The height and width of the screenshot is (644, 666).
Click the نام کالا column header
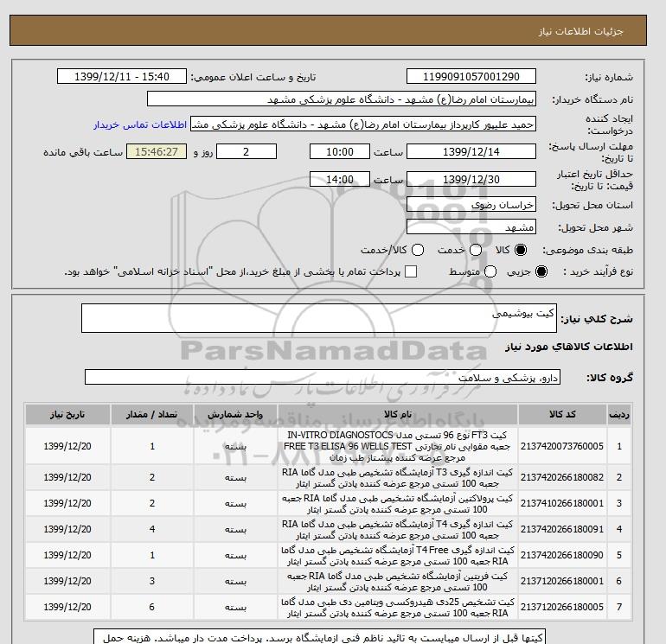tap(398, 414)
